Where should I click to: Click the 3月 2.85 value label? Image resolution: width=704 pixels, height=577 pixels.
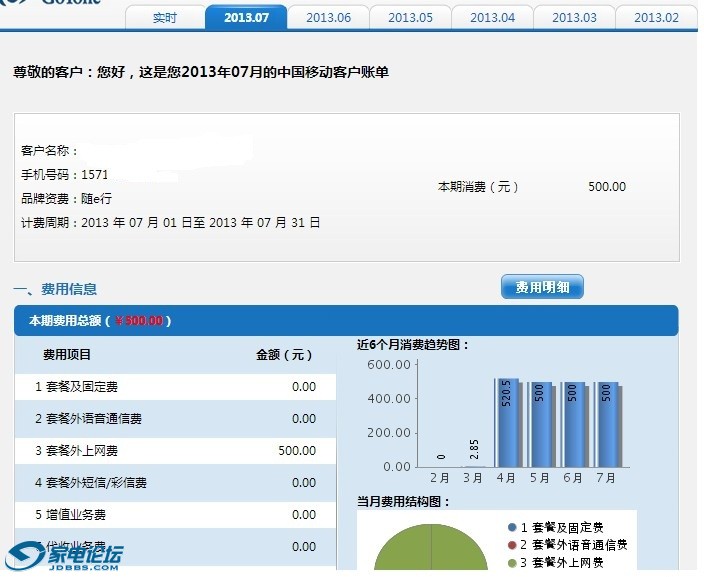tap(474, 449)
